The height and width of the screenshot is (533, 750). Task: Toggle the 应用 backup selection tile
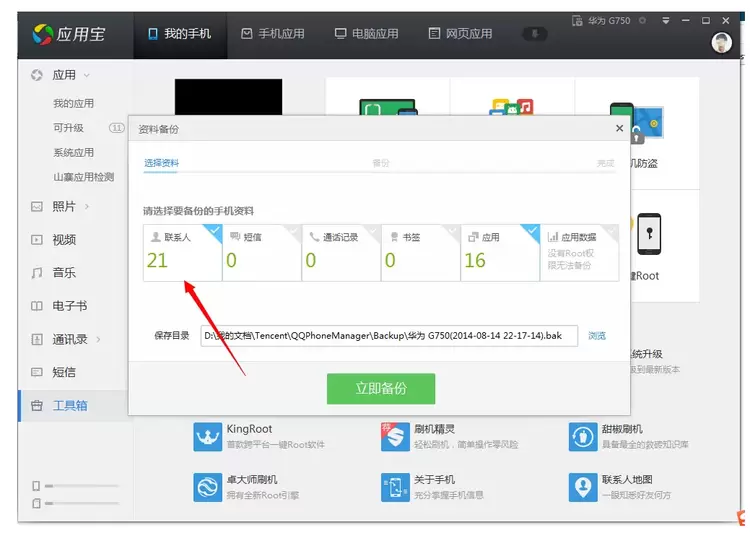(500, 252)
